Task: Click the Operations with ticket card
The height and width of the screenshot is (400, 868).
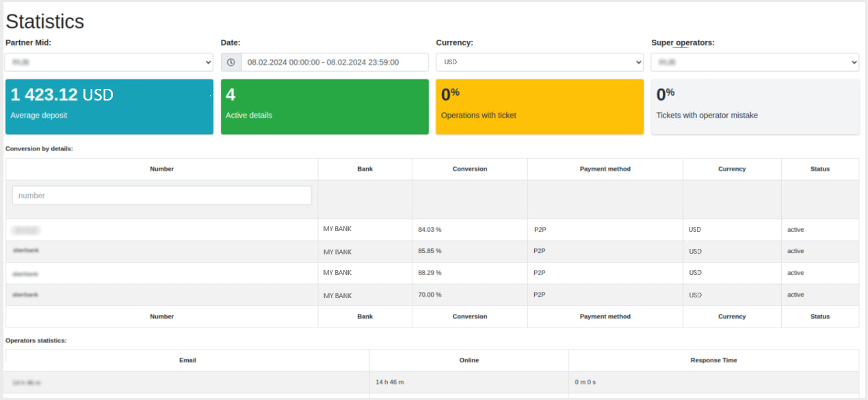Action: coord(540,107)
